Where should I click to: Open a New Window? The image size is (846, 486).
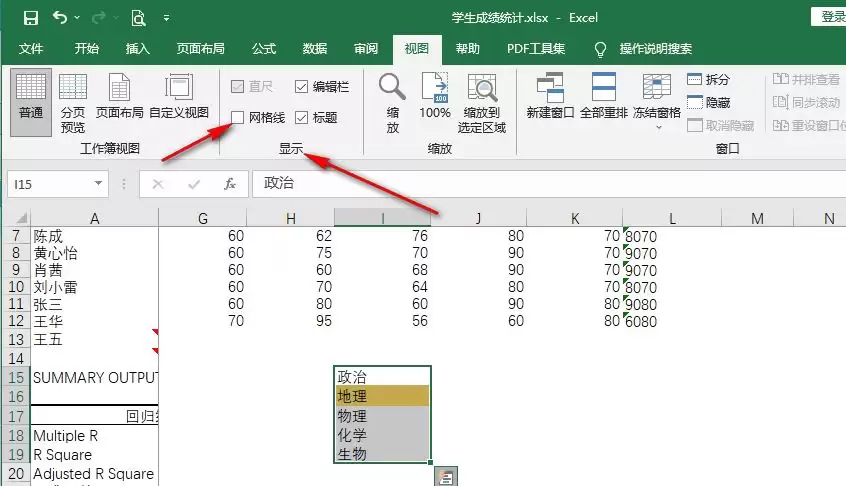550,96
